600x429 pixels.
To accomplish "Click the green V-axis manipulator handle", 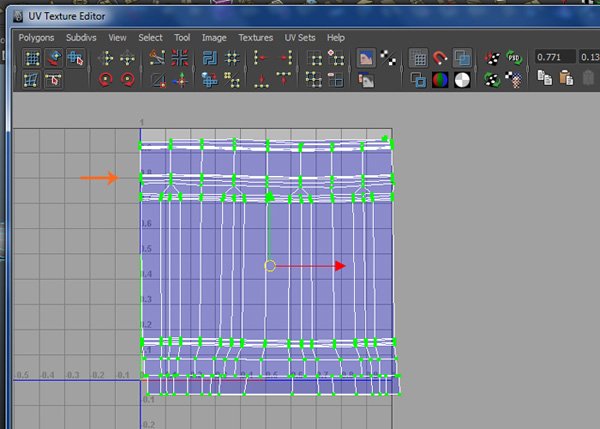I will pos(270,197).
